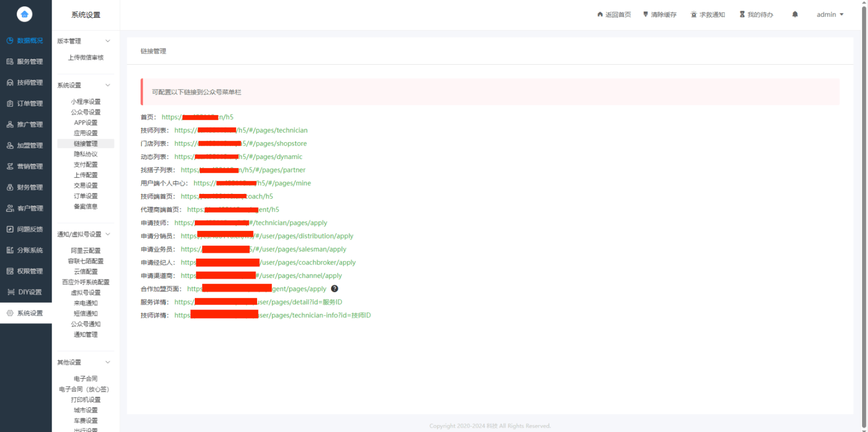The height and width of the screenshot is (432, 868).
Task: Click the help question mark beside 合作加盟页面
Action: [335, 289]
